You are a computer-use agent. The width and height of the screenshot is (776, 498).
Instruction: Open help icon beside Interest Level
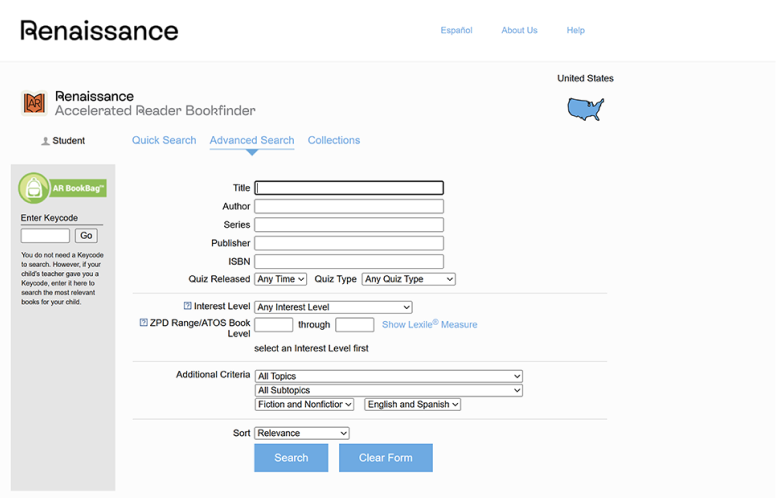pos(187,307)
